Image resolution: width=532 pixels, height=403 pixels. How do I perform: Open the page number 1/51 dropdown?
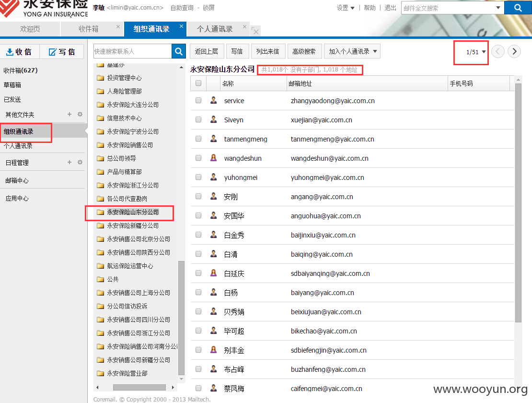[x=475, y=52]
